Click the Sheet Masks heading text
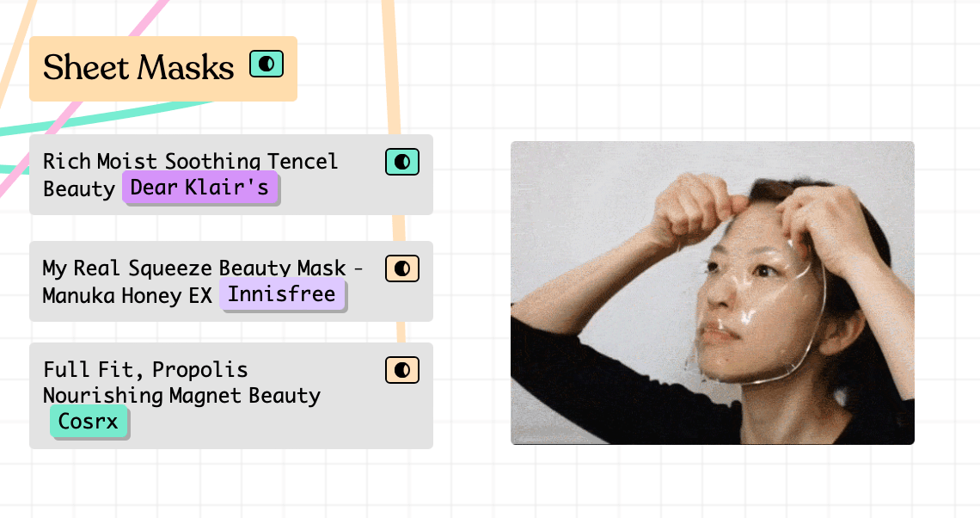The width and height of the screenshot is (980, 518). click(138, 68)
